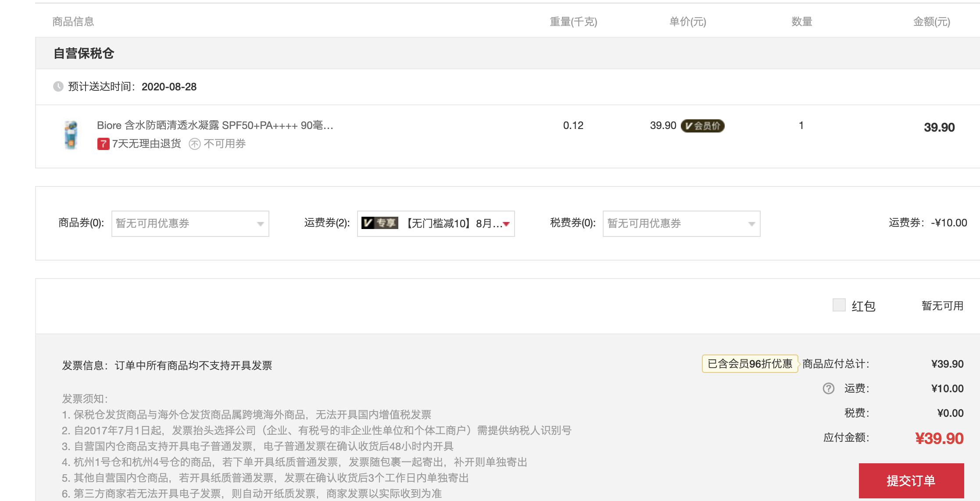This screenshot has width=980, height=501.
Task: Click the 单价(元) column header
Action: pyautogui.click(x=687, y=22)
